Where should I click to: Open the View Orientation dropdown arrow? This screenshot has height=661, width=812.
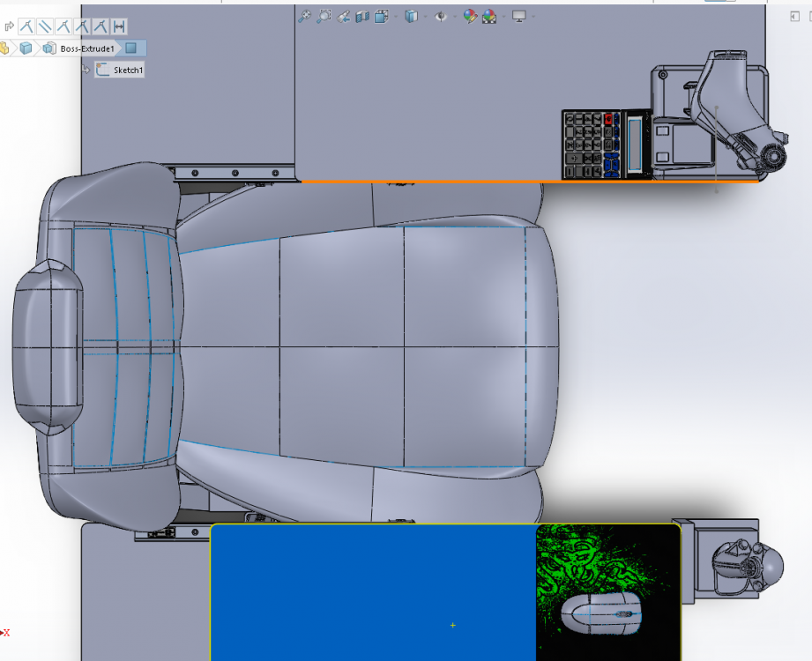click(x=395, y=15)
